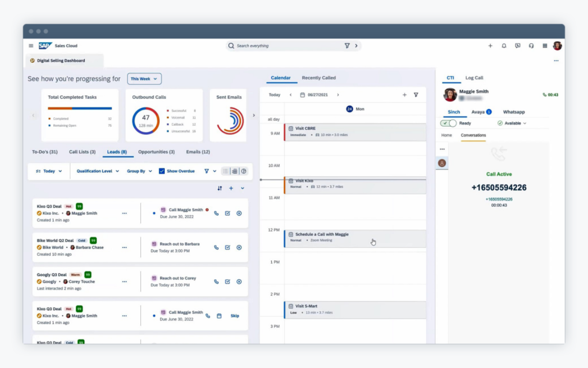Click the sort leads icon
The width and height of the screenshot is (588, 368).
click(x=220, y=188)
